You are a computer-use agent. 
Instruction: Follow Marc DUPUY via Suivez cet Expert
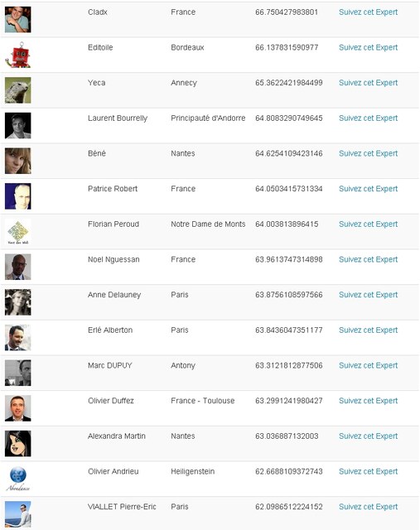pyautogui.click(x=369, y=365)
